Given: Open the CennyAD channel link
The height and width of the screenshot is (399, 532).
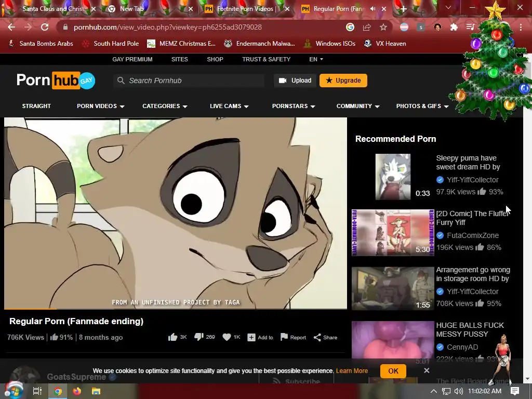Looking at the screenshot, I should click(x=462, y=347).
